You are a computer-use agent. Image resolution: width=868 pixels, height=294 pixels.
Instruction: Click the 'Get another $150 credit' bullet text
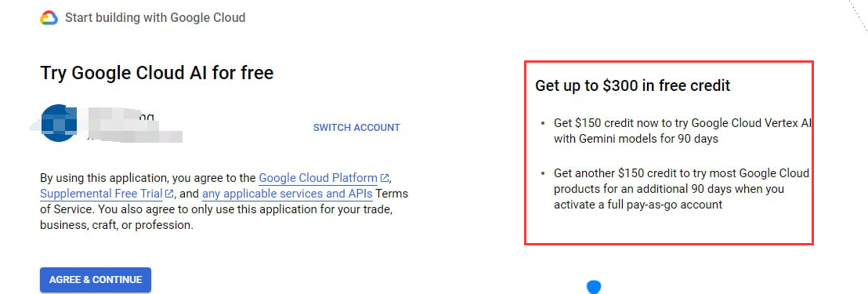681,189
